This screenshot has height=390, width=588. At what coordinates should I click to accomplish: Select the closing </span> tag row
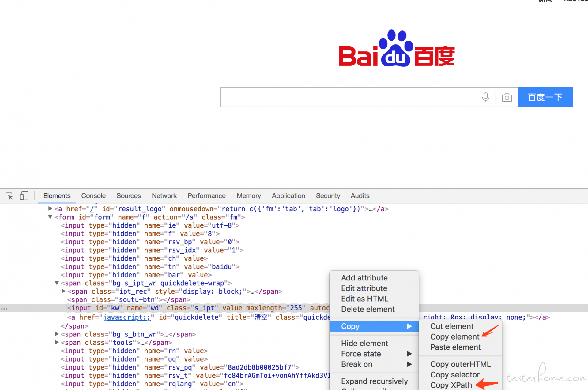[74, 326]
